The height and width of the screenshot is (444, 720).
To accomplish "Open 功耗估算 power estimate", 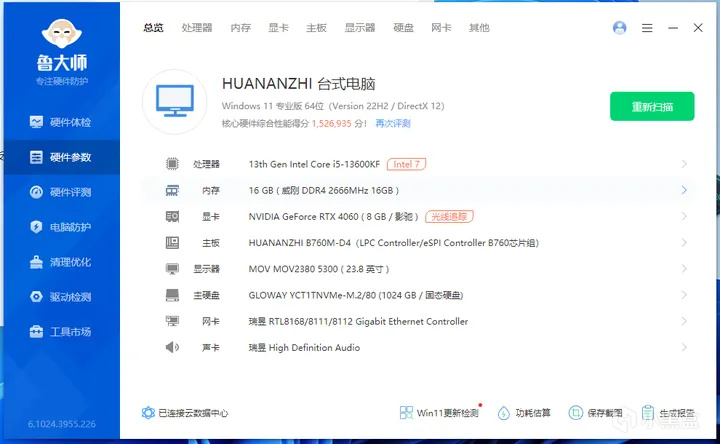I will pyautogui.click(x=524, y=413).
